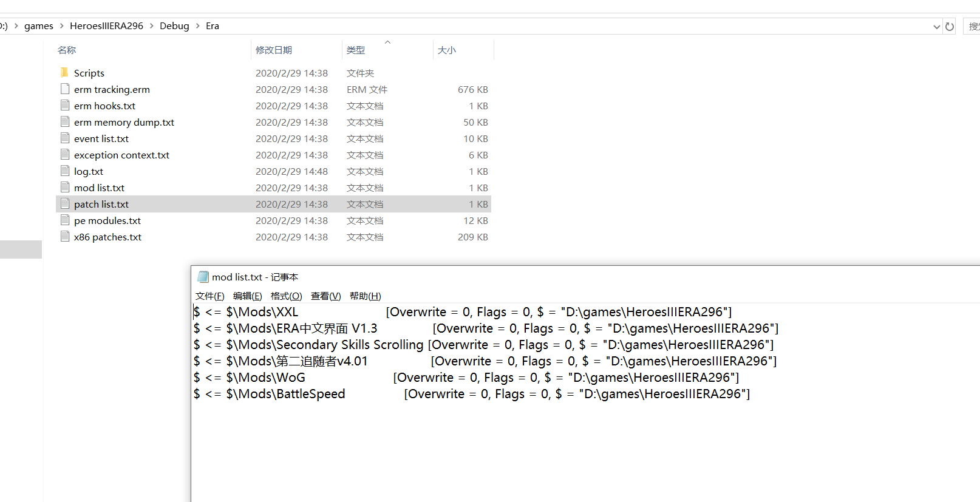Go to the HeroesIIIERA296 breadcrumb folder
This screenshot has width=980, height=502.
click(106, 26)
